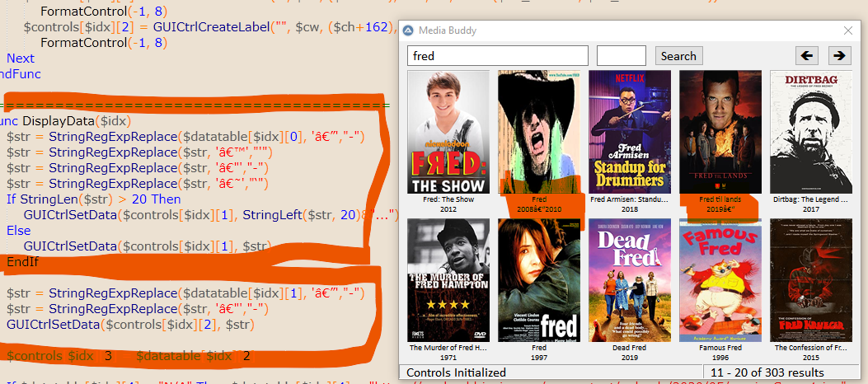Select the Dead Fred poster
Screen dimensions: 868x384
630,280
